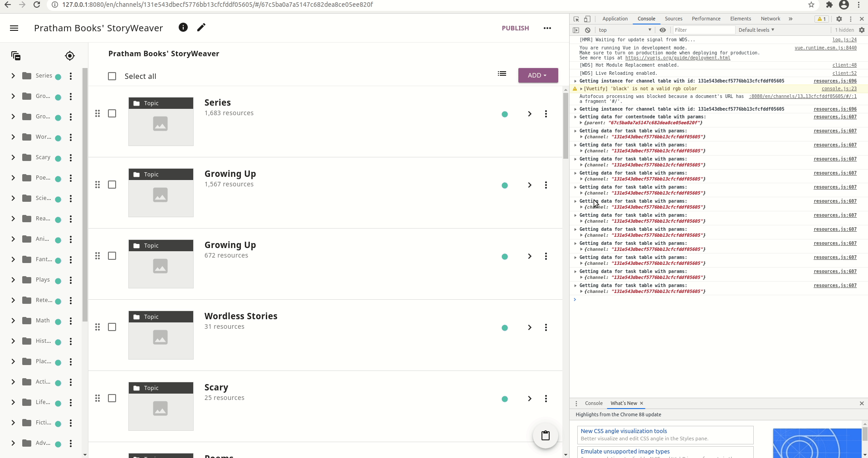Viewport: 868px width, 458px height.
Task: Open vuejs.org deployment guide link
Action: coord(678,58)
